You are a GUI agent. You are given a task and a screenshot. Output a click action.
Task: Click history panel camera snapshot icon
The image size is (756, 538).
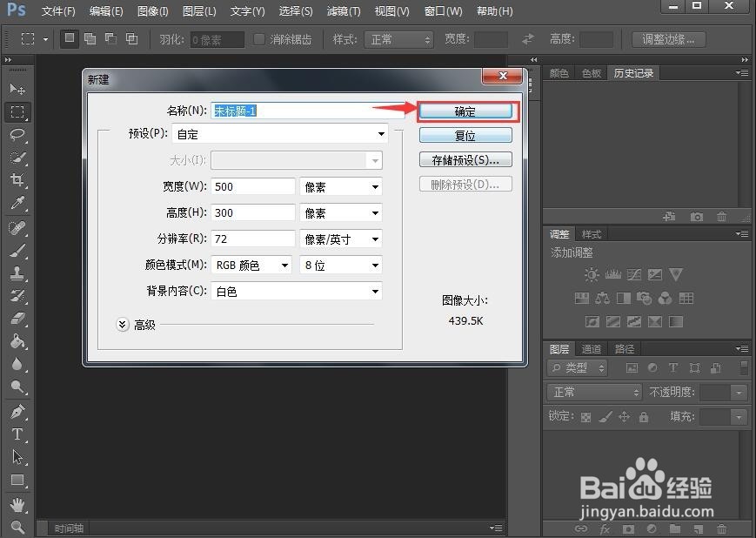[x=696, y=217]
